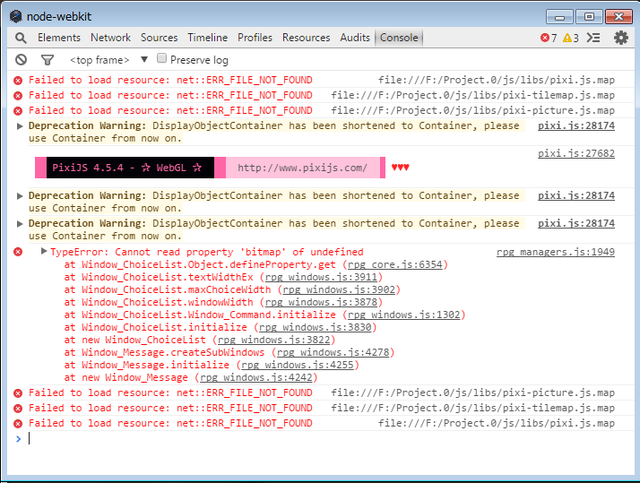Click the search magnifier icon in devtools
The width and height of the screenshot is (640, 483).
click(x=21, y=38)
